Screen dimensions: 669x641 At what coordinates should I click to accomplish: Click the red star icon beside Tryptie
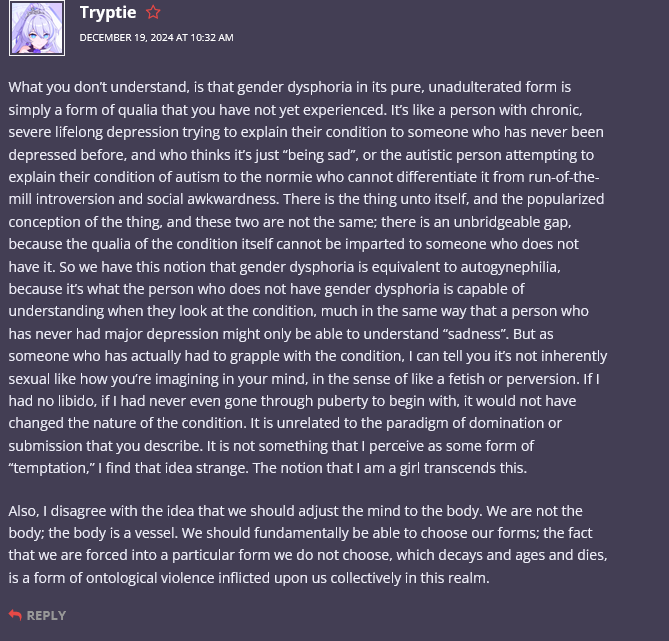pos(153,13)
